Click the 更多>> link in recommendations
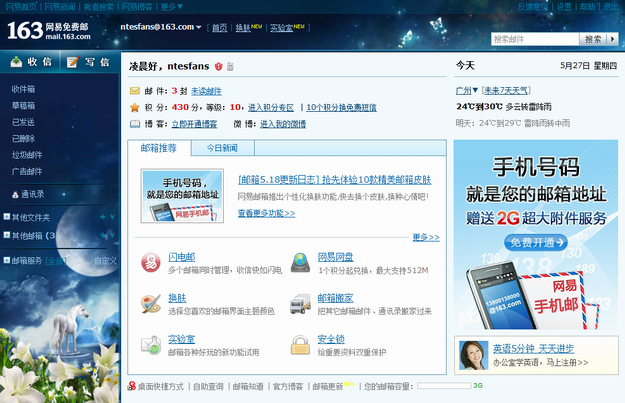 426,237
